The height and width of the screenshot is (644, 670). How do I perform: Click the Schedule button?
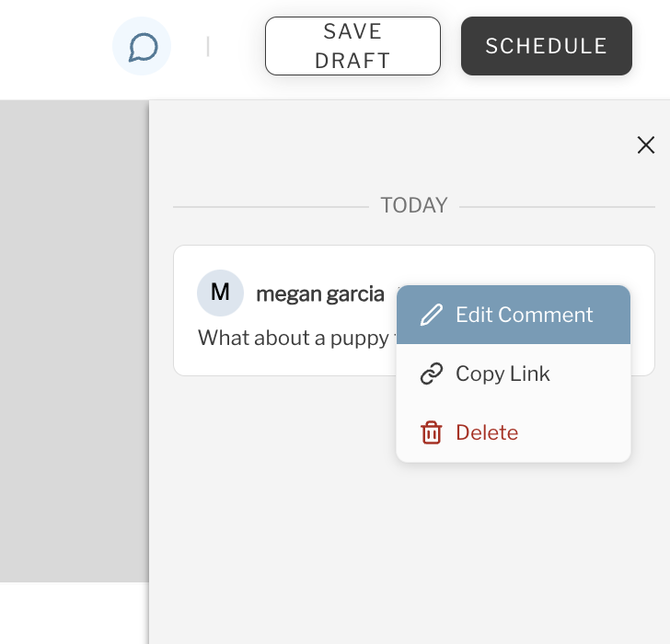pos(546,46)
